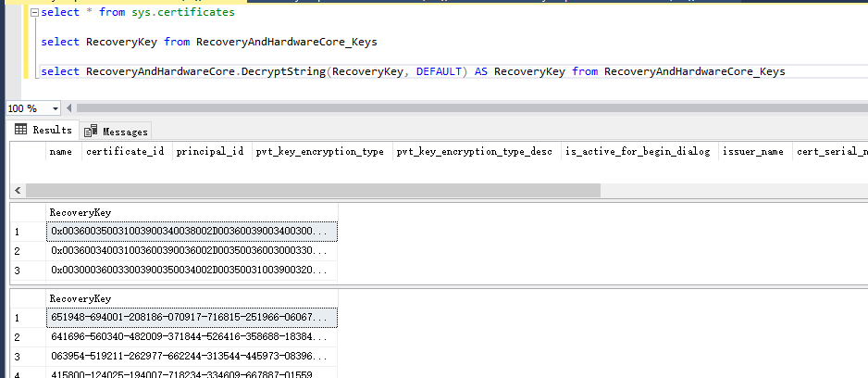The image size is (868, 378).
Task: Open the Messages tab
Action: coord(116,132)
